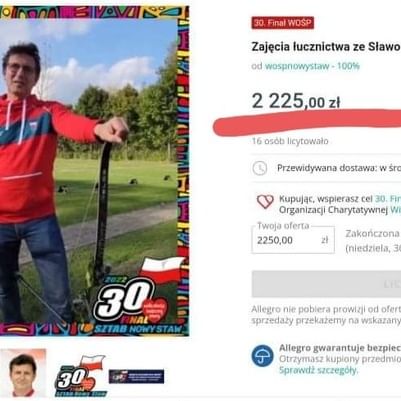Open the 30. Finał charity goal link
401x401 pixels.
point(388,199)
